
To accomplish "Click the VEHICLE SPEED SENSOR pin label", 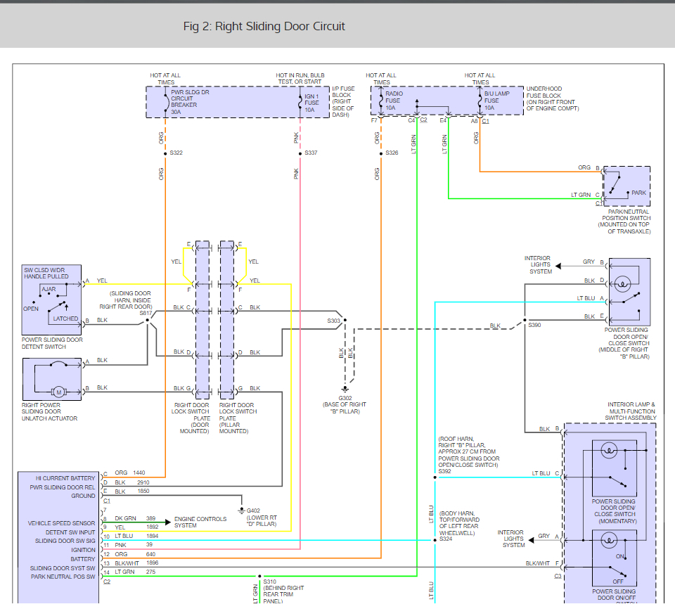I will pos(62,523).
